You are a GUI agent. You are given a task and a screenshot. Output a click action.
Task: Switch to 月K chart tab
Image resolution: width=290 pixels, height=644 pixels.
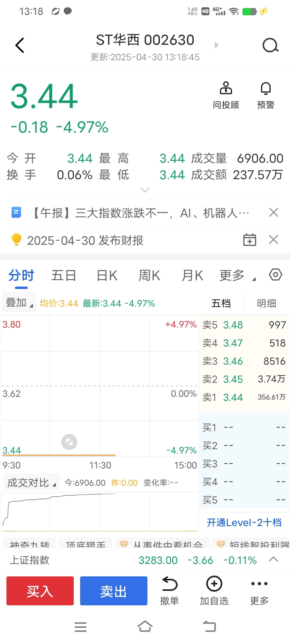[x=193, y=276]
